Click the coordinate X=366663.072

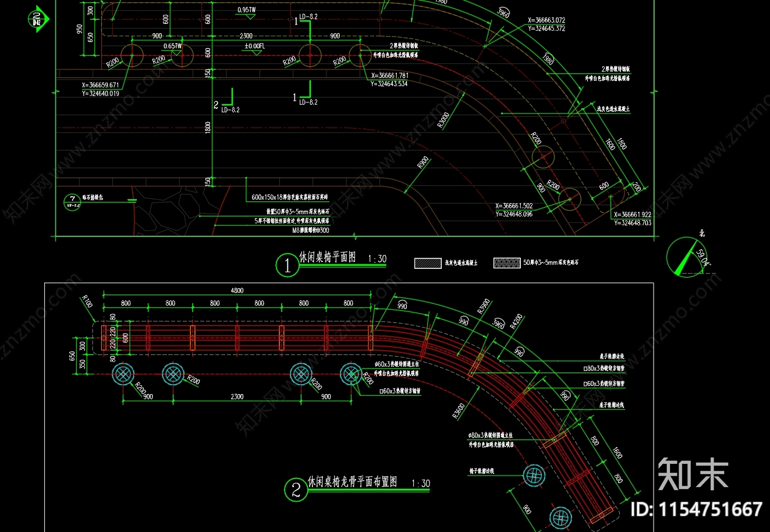click(x=546, y=20)
